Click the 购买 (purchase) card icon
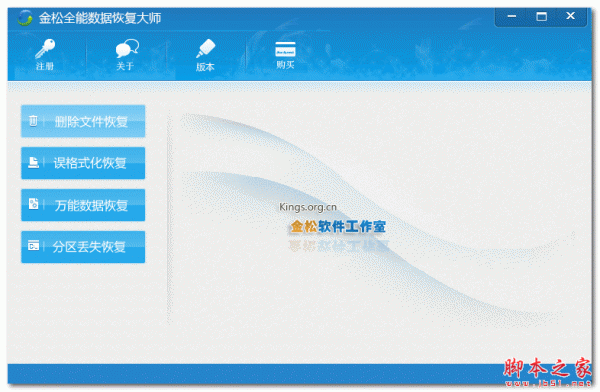 click(285, 55)
